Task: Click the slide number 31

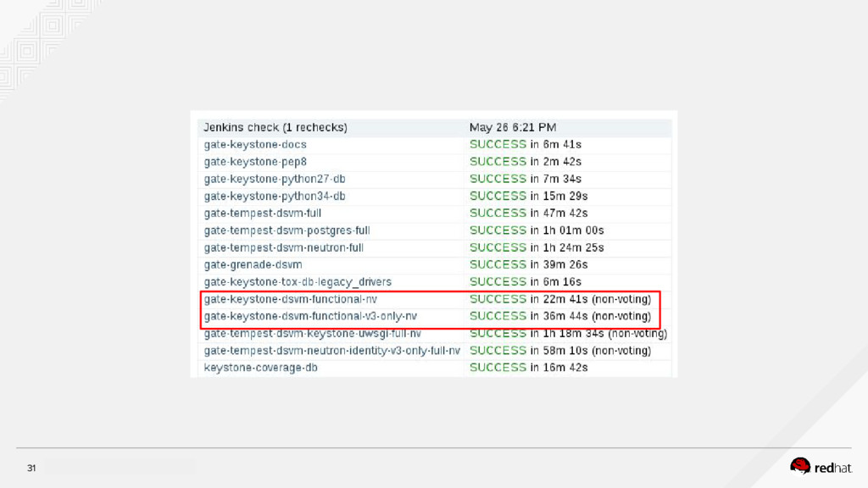Action: [31, 468]
